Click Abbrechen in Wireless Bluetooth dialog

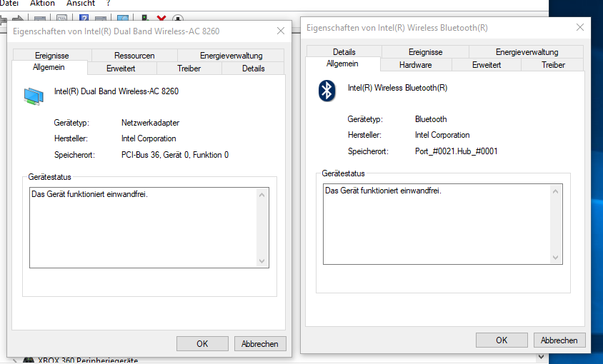tap(559, 340)
